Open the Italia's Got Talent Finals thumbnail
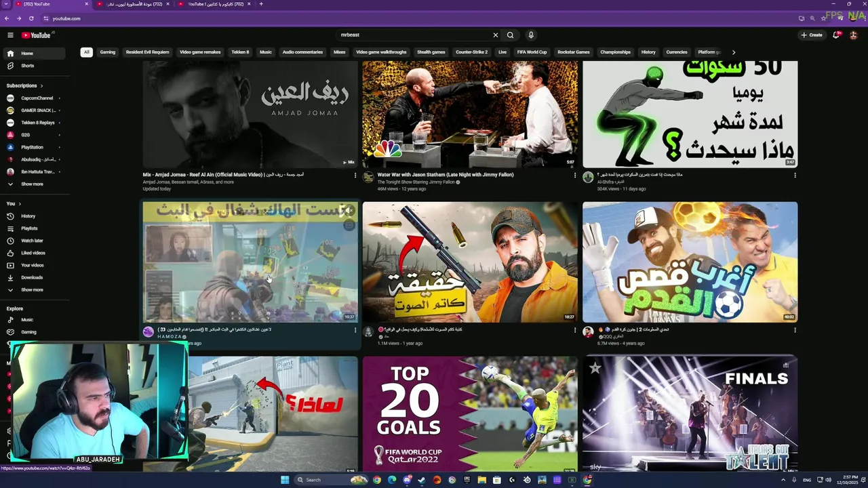This screenshot has width=868, height=488. tap(690, 414)
